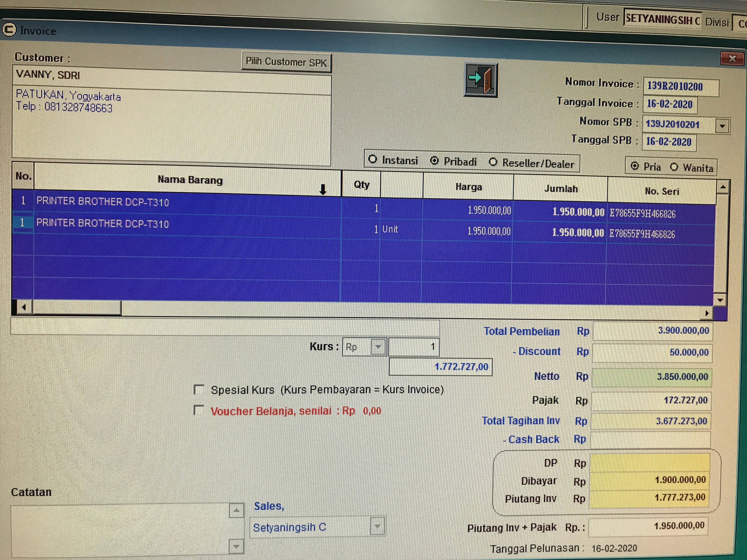Tick the Voucher Belanja checkbox
The height and width of the screenshot is (560, 747).
(x=199, y=410)
